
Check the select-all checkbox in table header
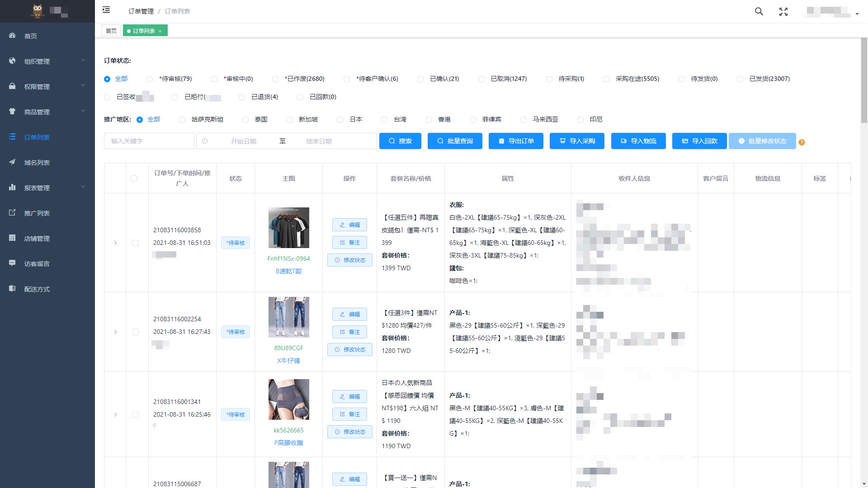click(134, 178)
